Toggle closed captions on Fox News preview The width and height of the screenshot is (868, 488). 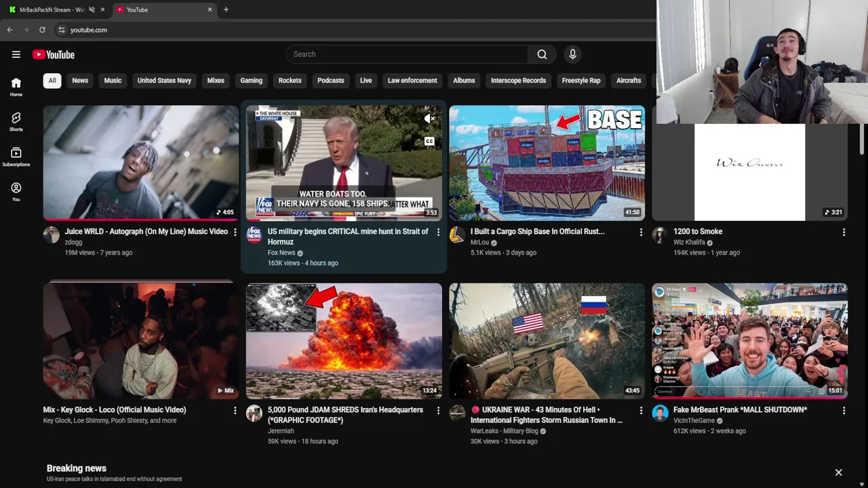[429, 142]
